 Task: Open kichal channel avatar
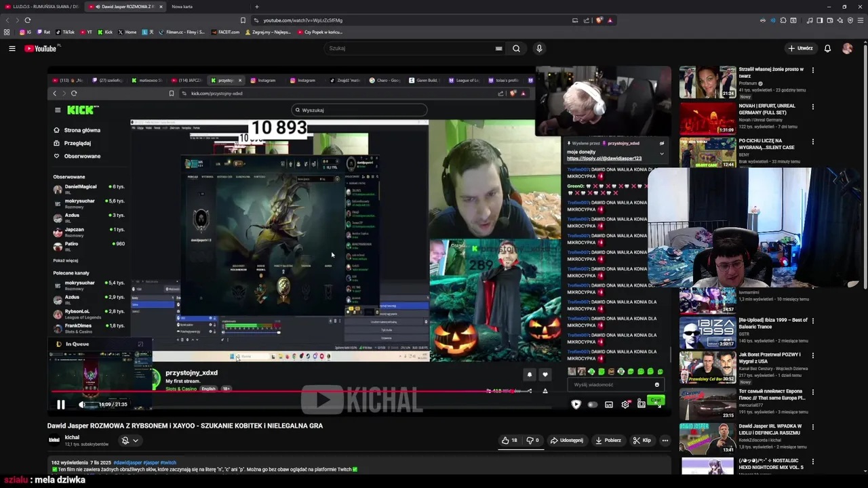coord(54,440)
